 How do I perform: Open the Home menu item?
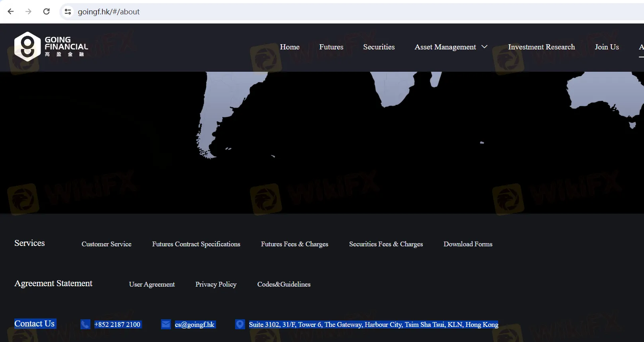290,47
